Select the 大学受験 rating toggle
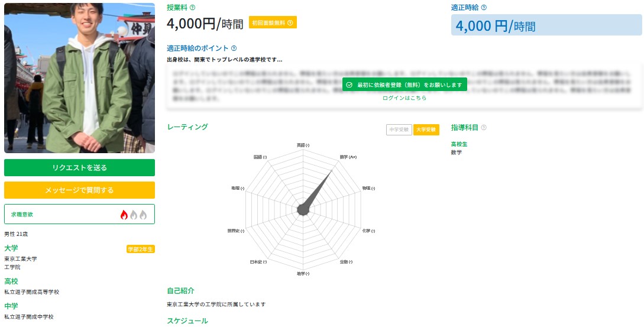Screen dimensions: 644x327 [426, 130]
